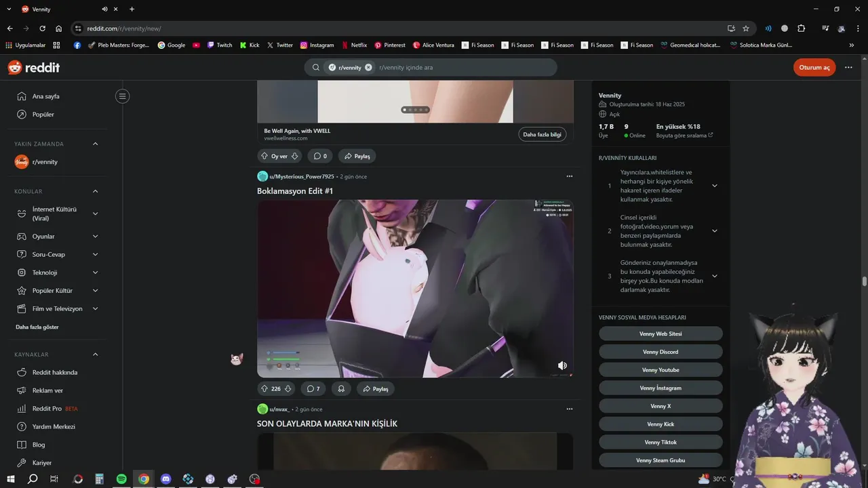Viewport: 868px width, 488px height.
Task: Downvote the VWELL promoted post
Action: tap(295, 156)
